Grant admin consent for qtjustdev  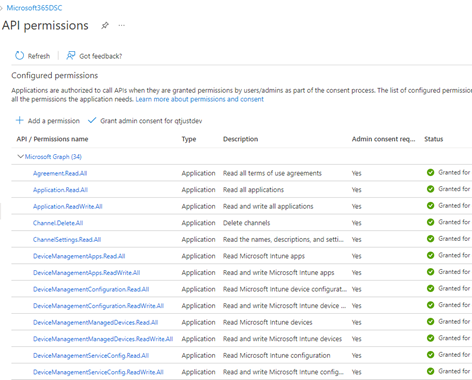pyautogui.click(x=151, y=121)
